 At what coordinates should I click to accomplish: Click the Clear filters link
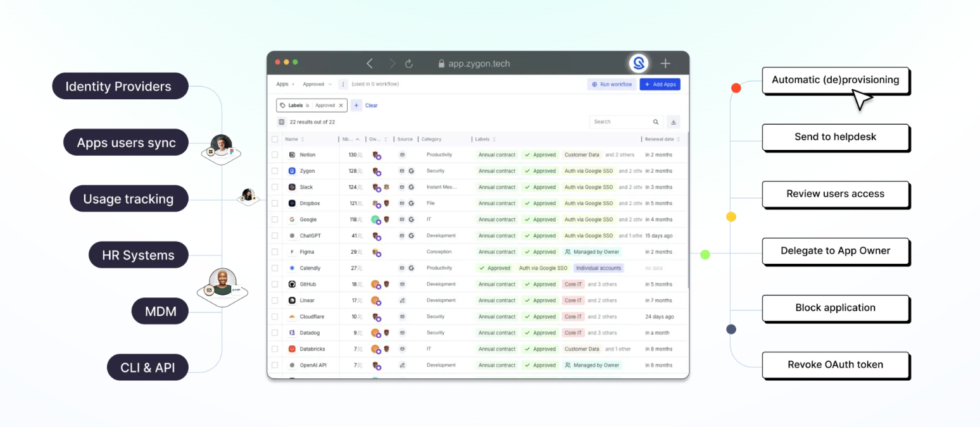coord(372,106)
